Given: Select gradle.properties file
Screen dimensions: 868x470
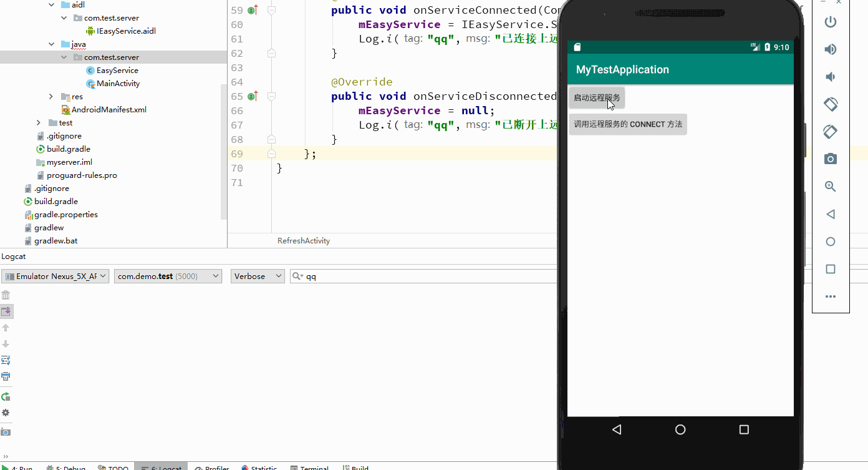Looking at the screenshot, I should [60, 214].
